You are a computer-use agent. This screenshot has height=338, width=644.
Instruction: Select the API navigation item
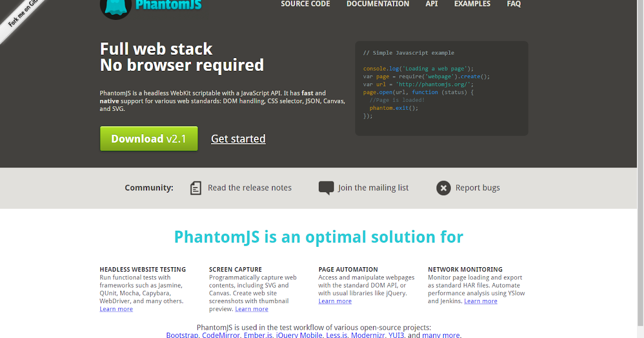[x=431, y=4]
